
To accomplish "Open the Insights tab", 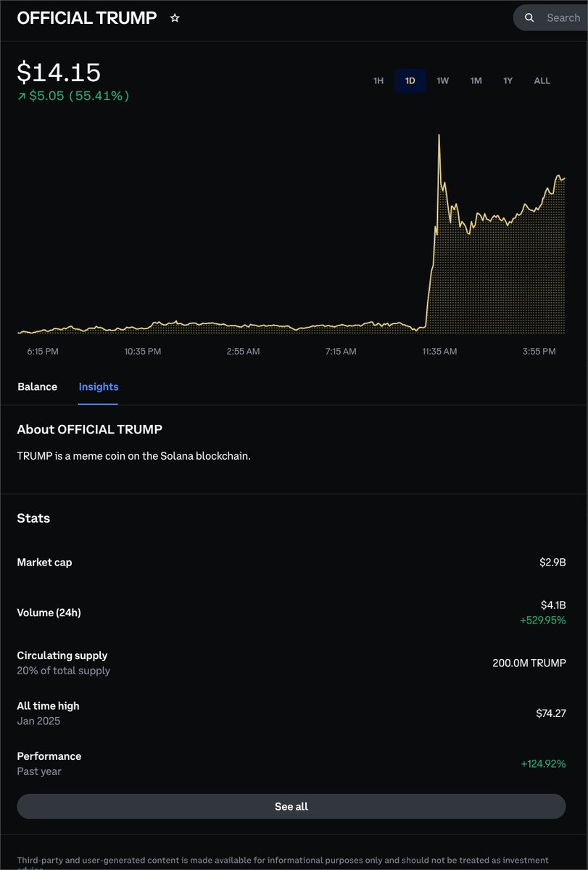I will [x=99, y=386].
